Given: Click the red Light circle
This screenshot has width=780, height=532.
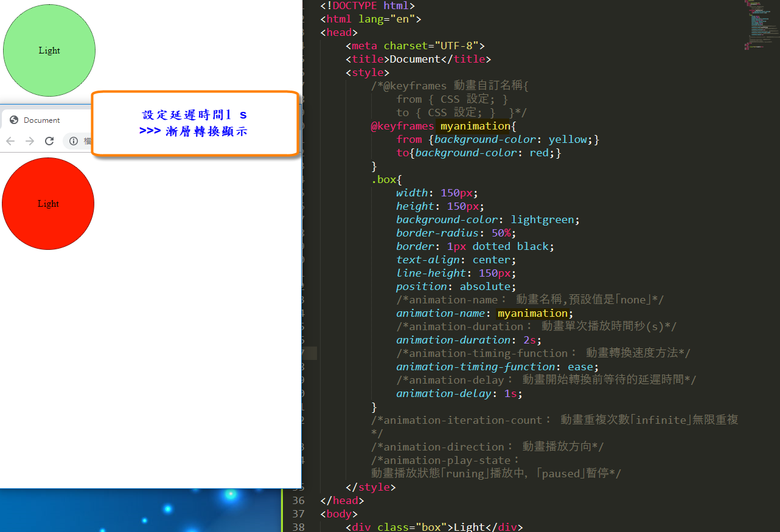Looking at the screenshot, I should tap(48, 204).
